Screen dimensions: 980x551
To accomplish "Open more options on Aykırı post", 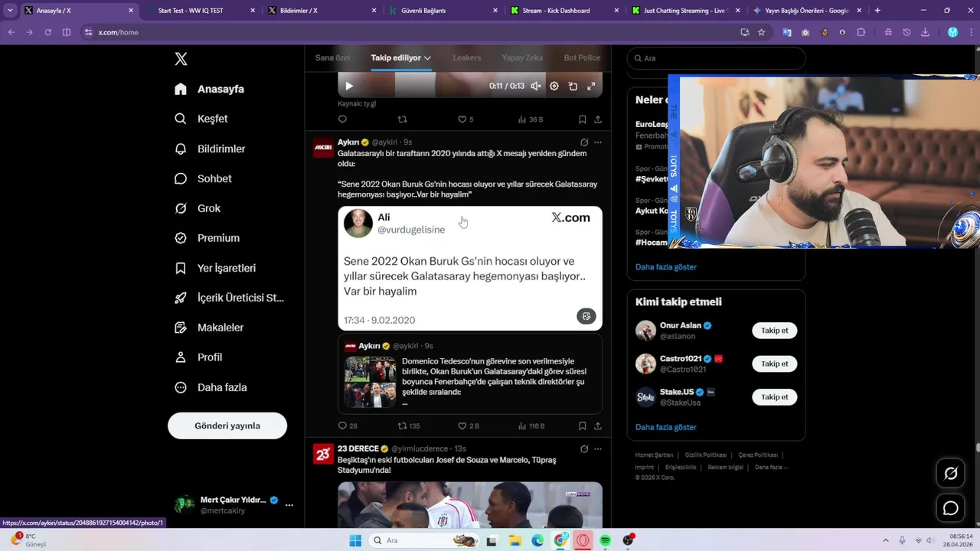I will pyautogui.click(x=598, y=142).
